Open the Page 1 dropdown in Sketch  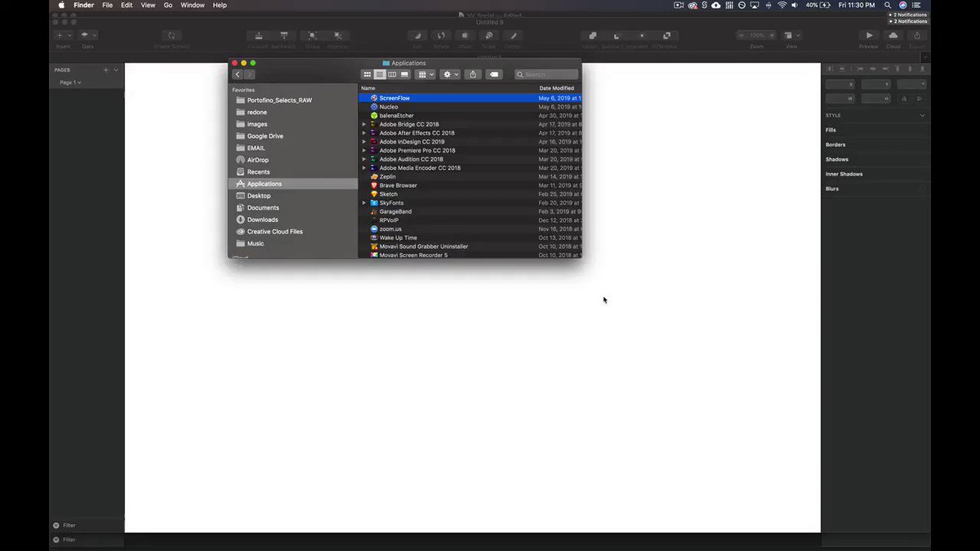(70, 82)
